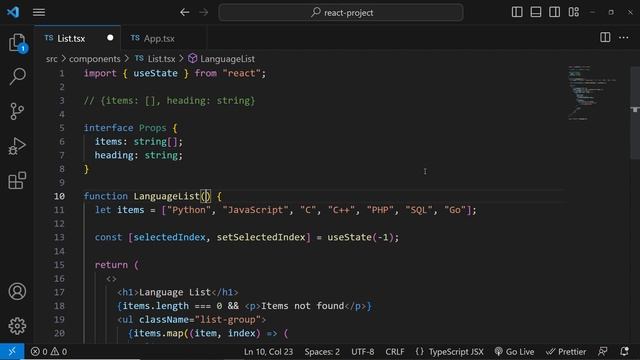This screenshot has width=640, height=360.
Task: Open the Extensions view
Action: click(x=17, y=180)
